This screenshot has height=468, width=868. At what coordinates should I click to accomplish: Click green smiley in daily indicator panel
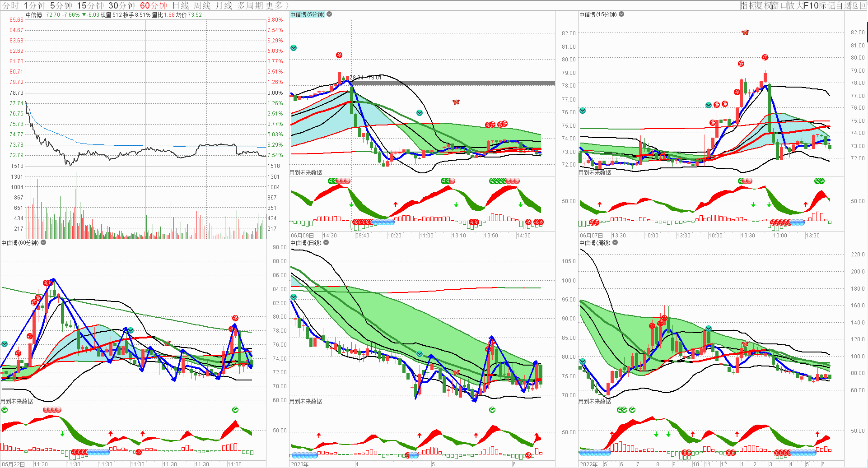tap(492, 410)
